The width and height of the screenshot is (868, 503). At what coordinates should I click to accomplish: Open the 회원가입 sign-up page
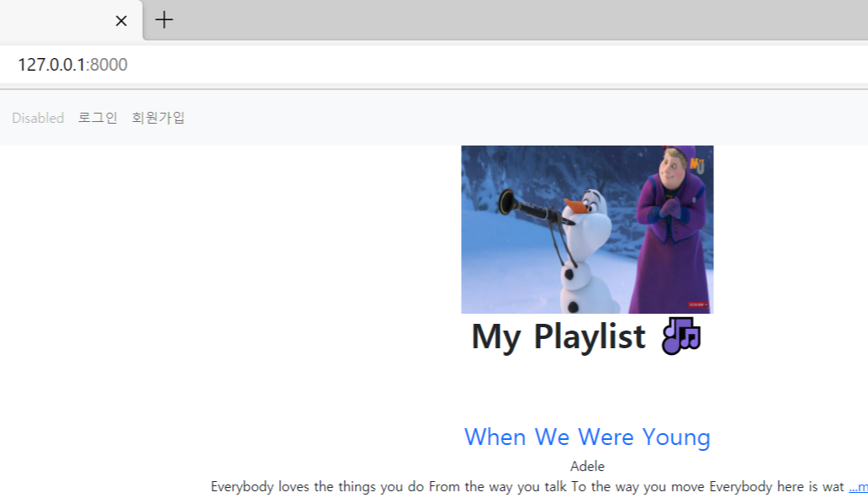coord(158,118)
